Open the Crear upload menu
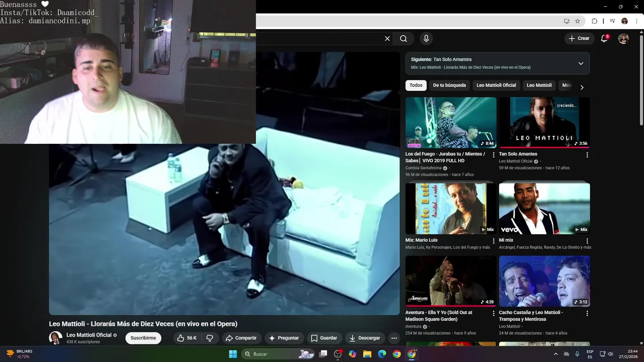Viewport: 644px width, 362px height. [579, 39]
